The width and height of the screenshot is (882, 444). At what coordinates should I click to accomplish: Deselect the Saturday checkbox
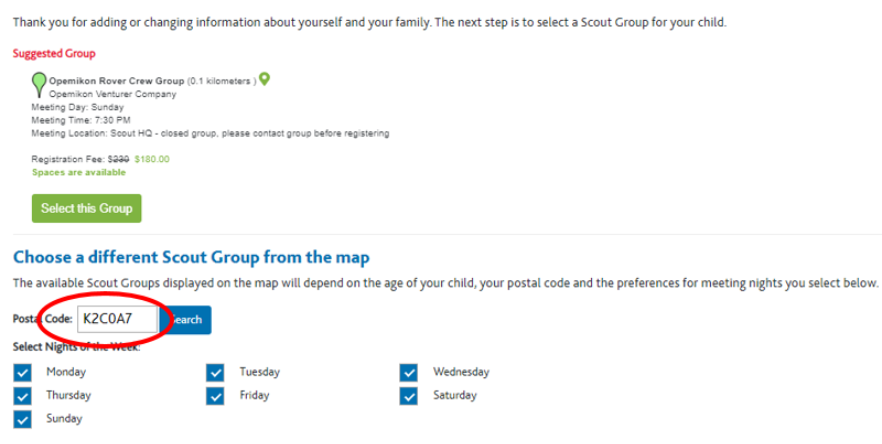[x=408, y=396]
